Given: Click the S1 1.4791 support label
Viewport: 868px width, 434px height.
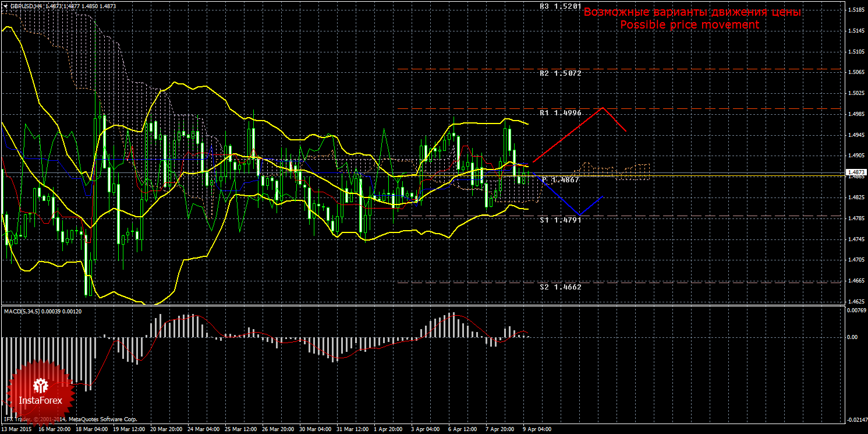Looking at the screenshot, I should coord(560,220).
